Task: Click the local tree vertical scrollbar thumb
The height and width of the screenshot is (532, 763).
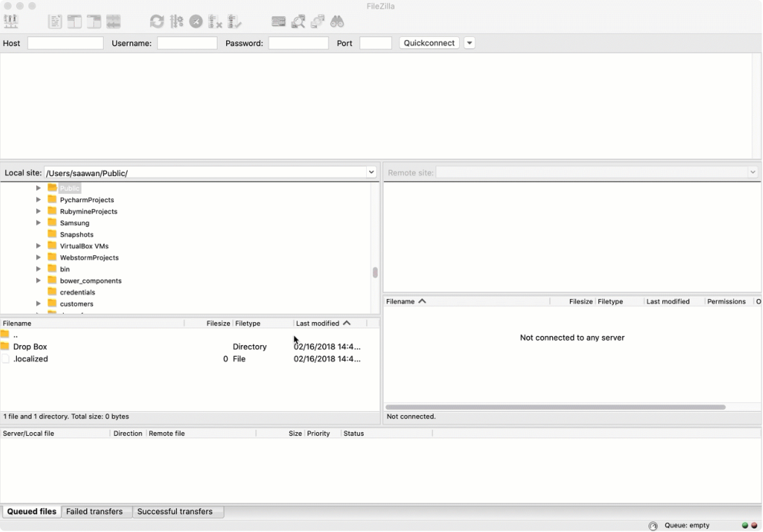Action: pos(375,272)
